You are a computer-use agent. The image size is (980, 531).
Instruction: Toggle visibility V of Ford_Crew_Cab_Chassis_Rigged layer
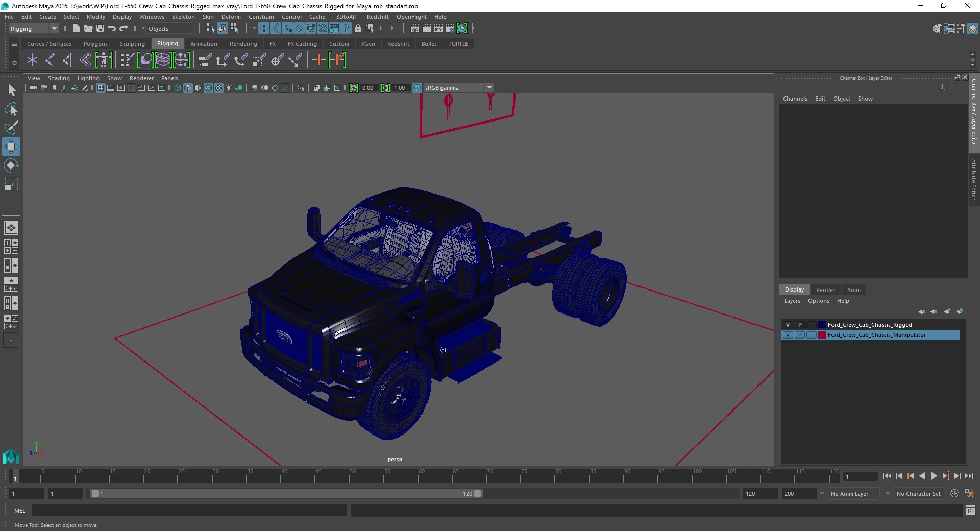(x=788, y=325)
